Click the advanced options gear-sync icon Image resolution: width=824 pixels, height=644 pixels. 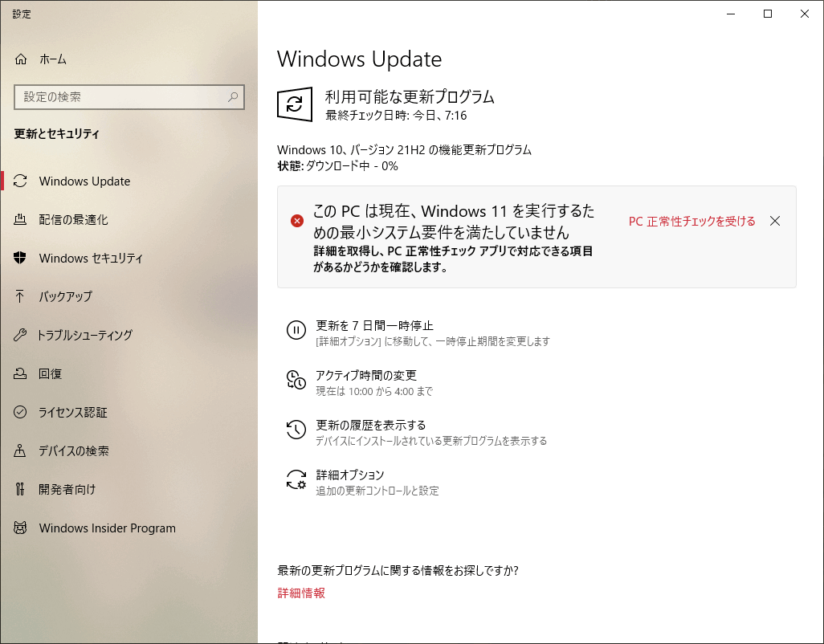[296, 479]
